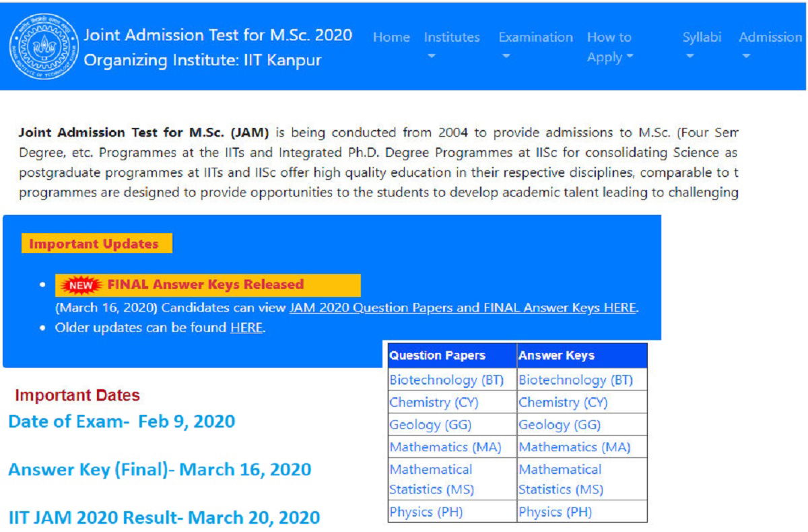Screen dimensions: 808x532
Task: Open Geology (GG) question paper
Action: (x=430, y=425)
